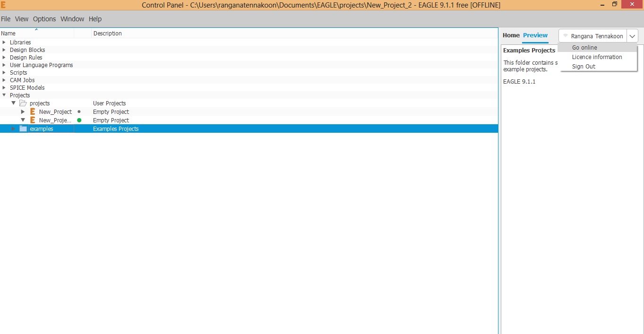Select the Scripts label
This screenshot has width=644, height=334.
click(x=18, y=73)
